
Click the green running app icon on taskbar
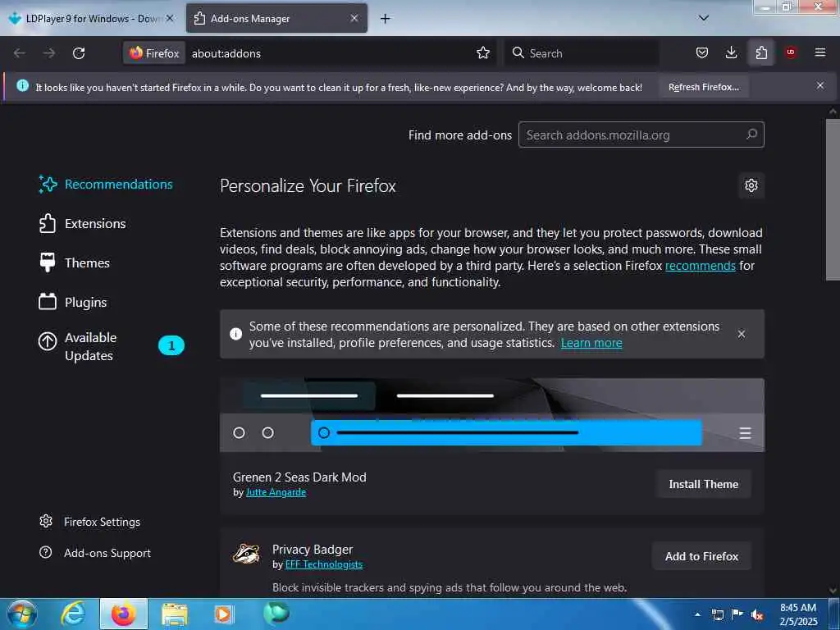(x=276, y=614)
